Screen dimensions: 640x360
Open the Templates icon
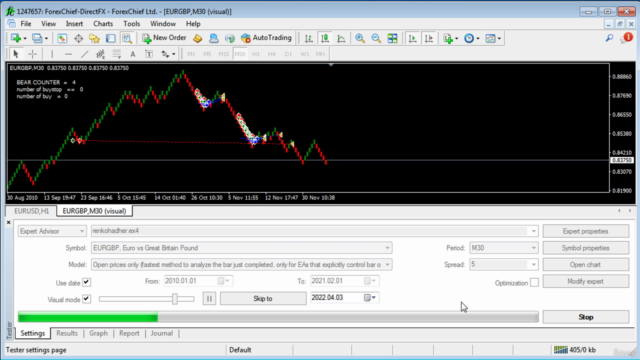(x=490, y=38)
